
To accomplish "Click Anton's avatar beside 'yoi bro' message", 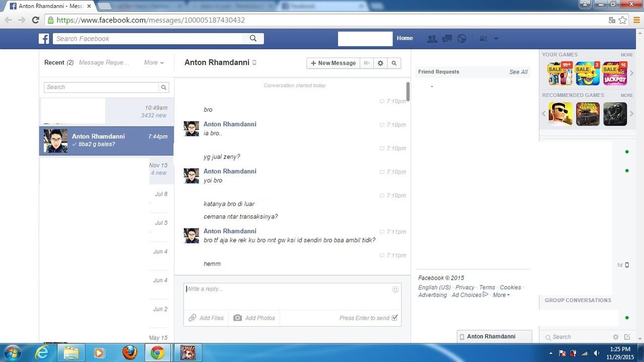I will point(191,176).
